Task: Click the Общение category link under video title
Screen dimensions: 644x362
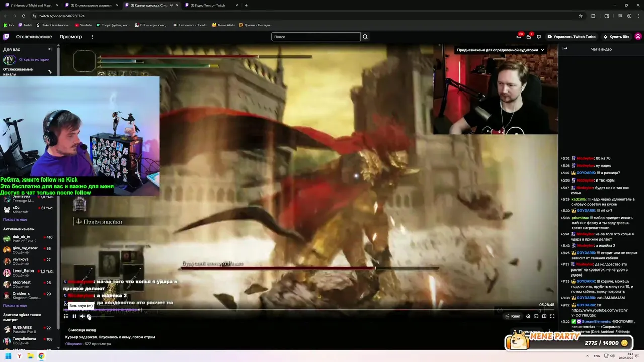Action: [73, 344]
